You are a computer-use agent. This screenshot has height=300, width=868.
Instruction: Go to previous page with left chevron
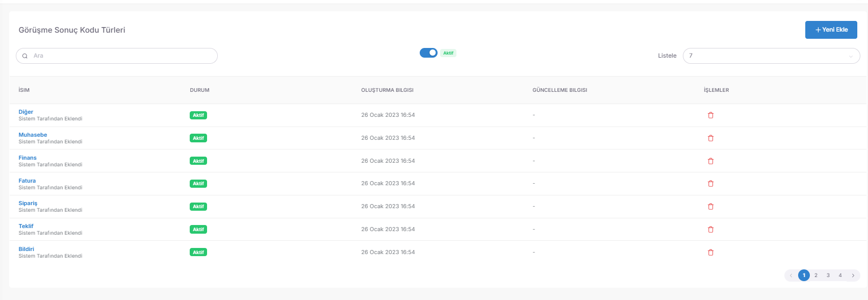click(791, 276)
